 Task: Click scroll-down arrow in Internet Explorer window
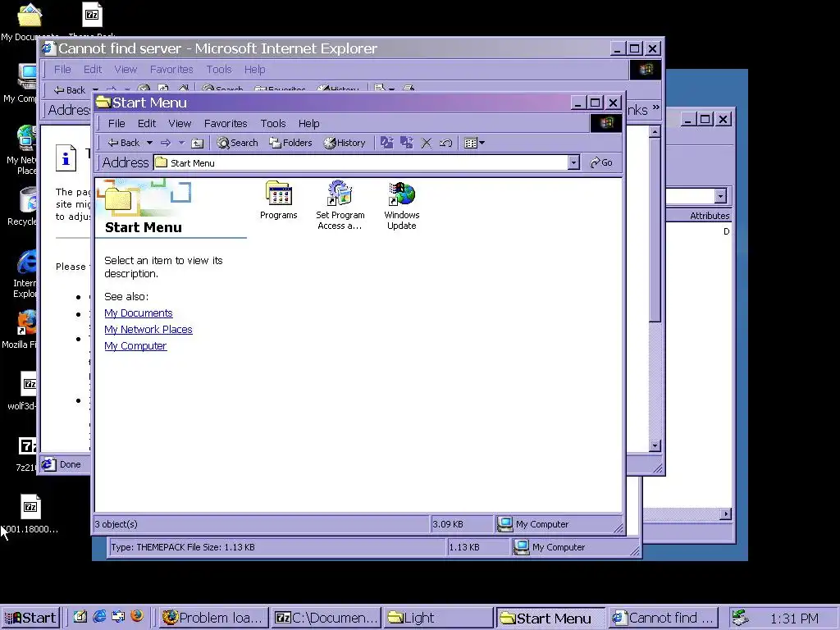[x=655, y=445]
